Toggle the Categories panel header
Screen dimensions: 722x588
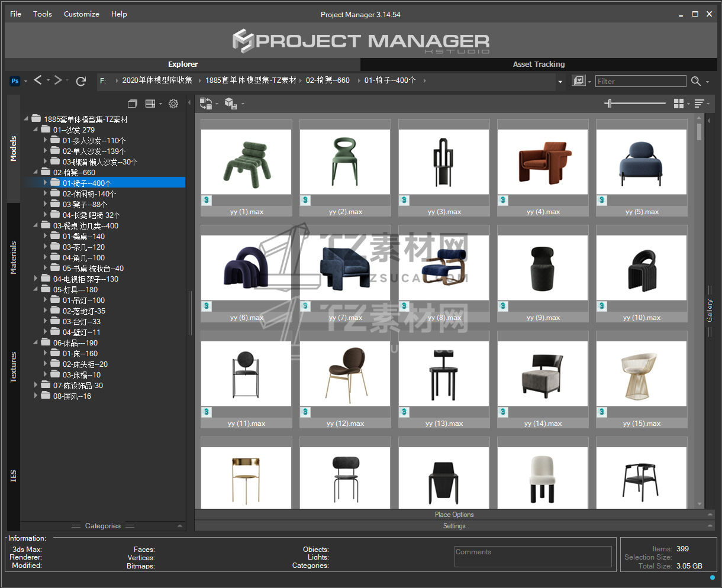[103, 526]
